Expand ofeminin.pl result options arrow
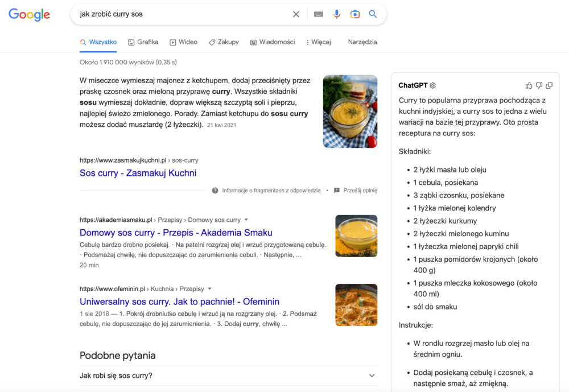569x392 pixels. (209, 289)
